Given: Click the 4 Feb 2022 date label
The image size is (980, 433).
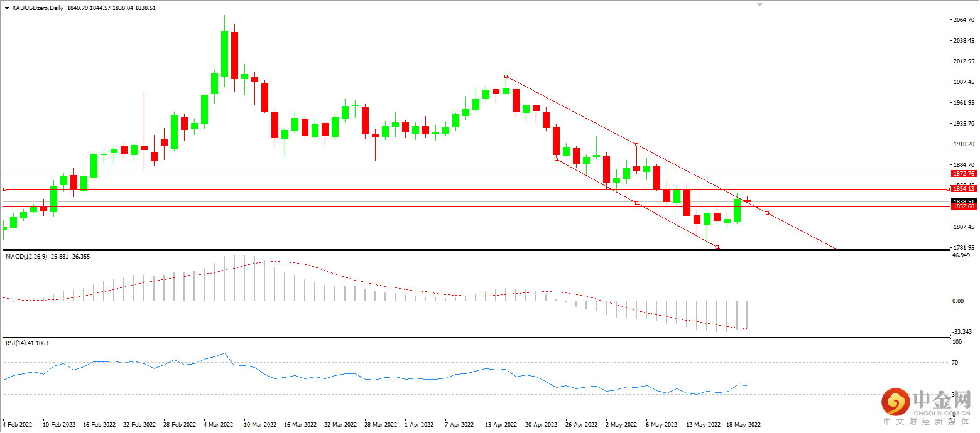Looking at the screenshot, I should (x=19, y=425).
